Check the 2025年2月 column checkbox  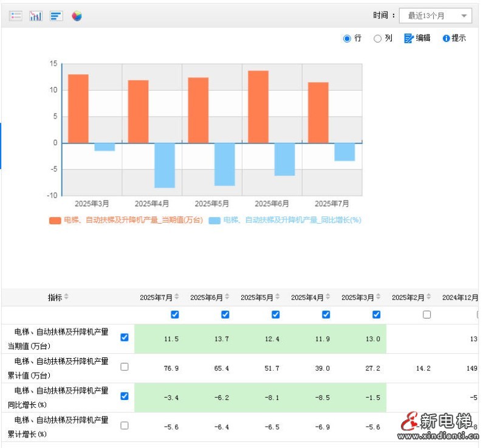click(x=426, y=314)
